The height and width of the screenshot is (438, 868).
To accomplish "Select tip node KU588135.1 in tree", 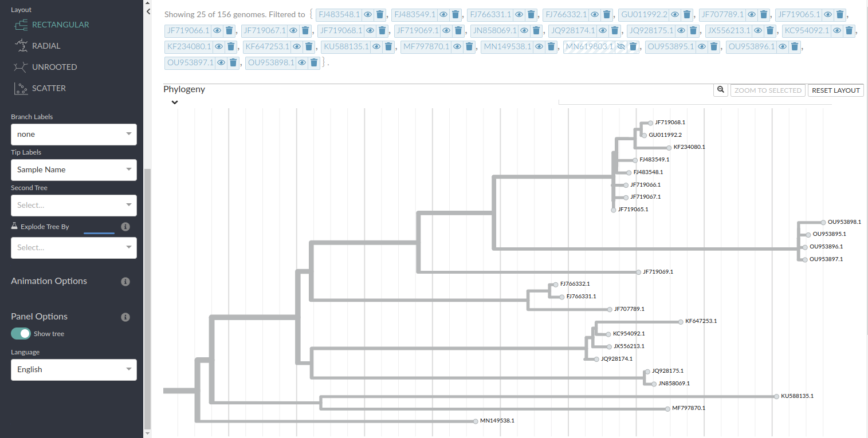I will click(776, 396).
